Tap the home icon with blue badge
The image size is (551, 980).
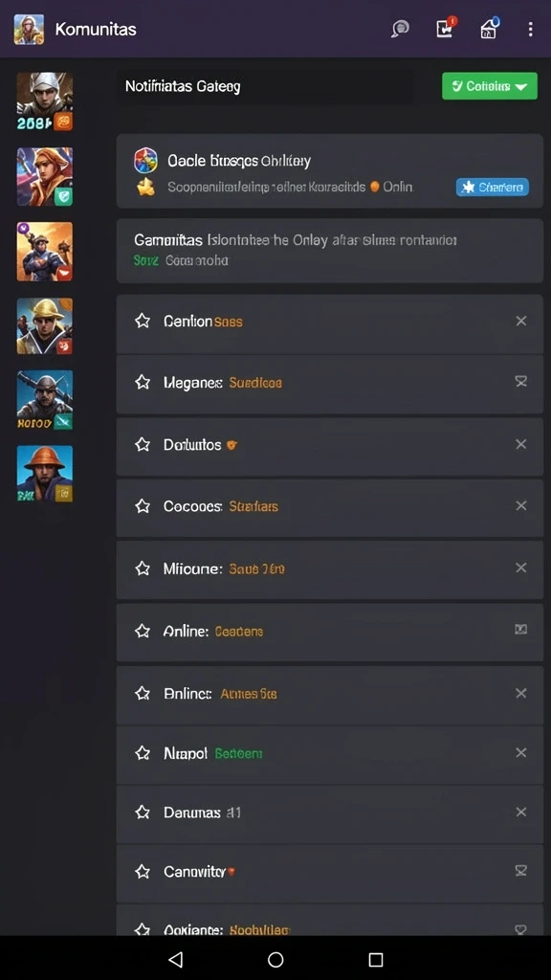coord(489,28)
